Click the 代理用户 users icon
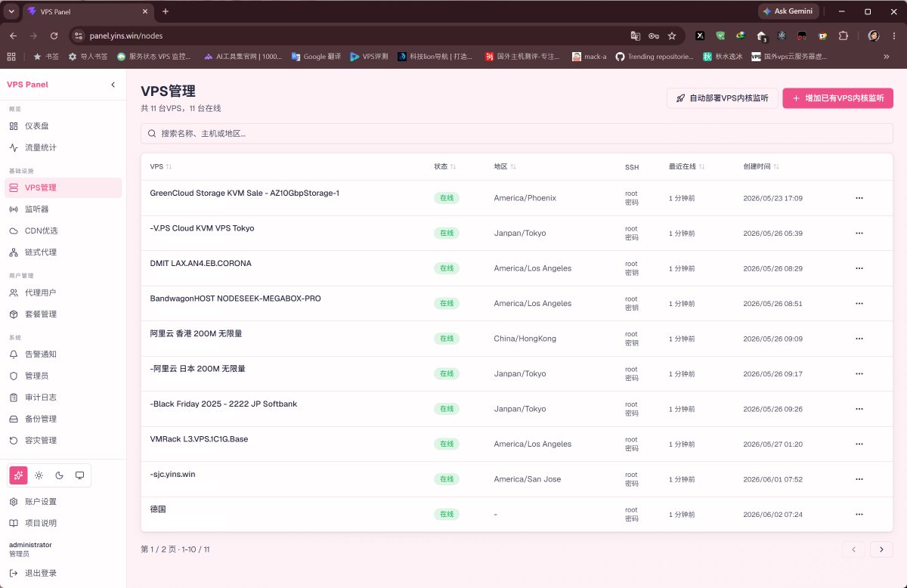Image resolution: width=907 pixels, height=588 pixels. (x=14, y=292)
